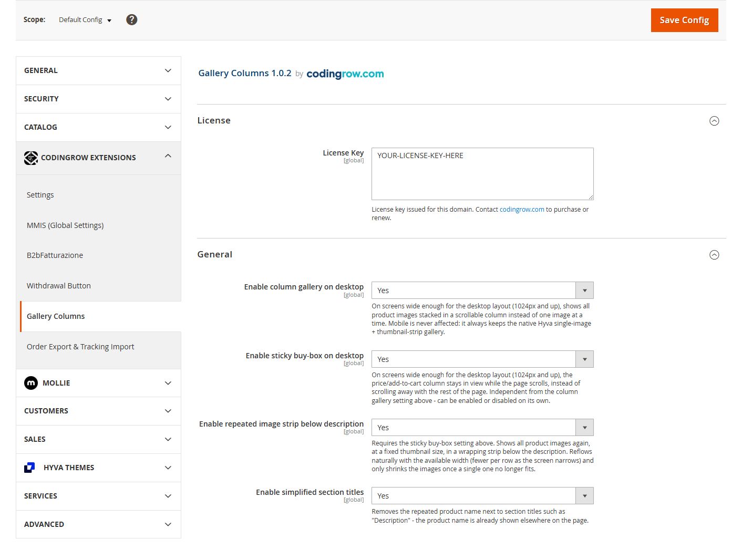Expand the SERVICES sidebar section
This screenshot has width=742, height=560.
pos(98,496)
